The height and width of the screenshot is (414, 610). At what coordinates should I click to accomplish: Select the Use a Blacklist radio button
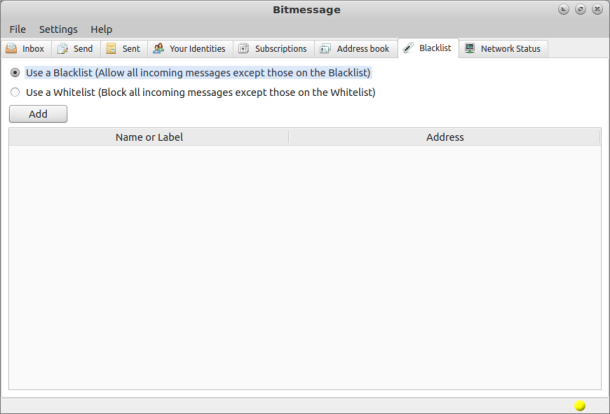[x=15, y=72]
